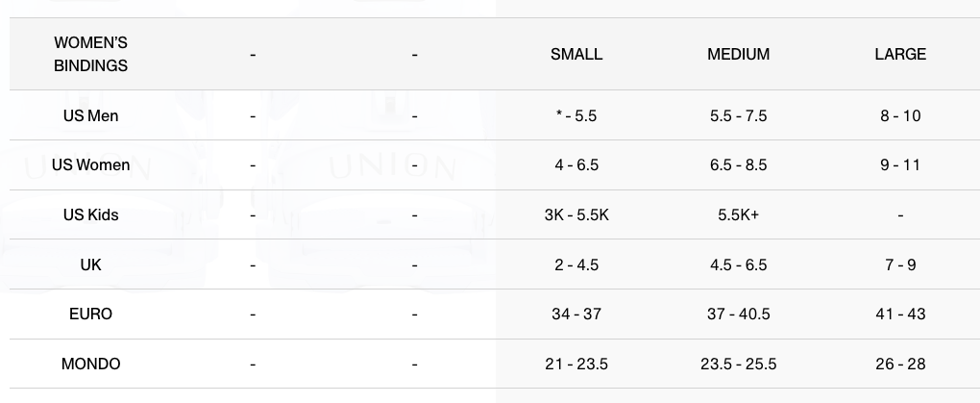
Task: Select the MEDIUM column header
Action: (738, 55)
